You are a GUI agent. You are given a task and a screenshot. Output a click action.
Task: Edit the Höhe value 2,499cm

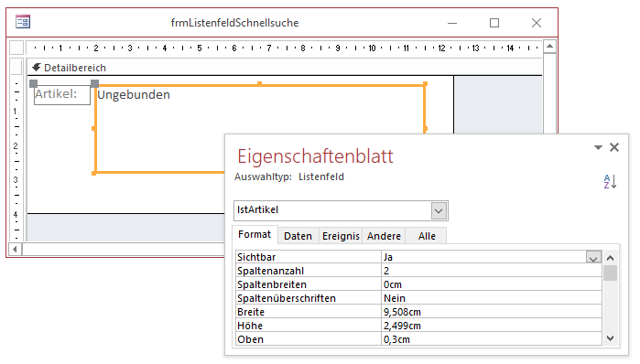click(492, 326)
